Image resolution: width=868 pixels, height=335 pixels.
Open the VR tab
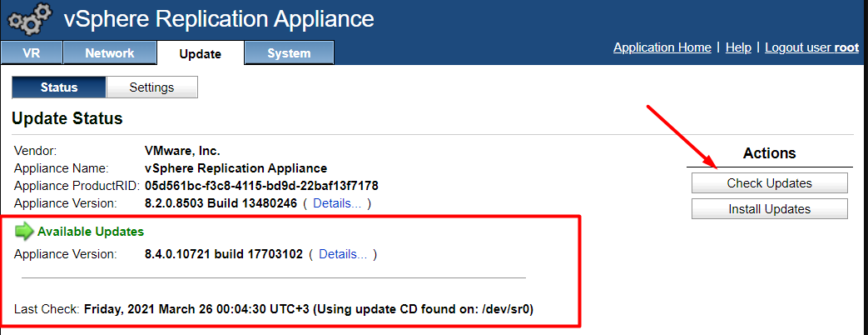click(x=31, y=53)
